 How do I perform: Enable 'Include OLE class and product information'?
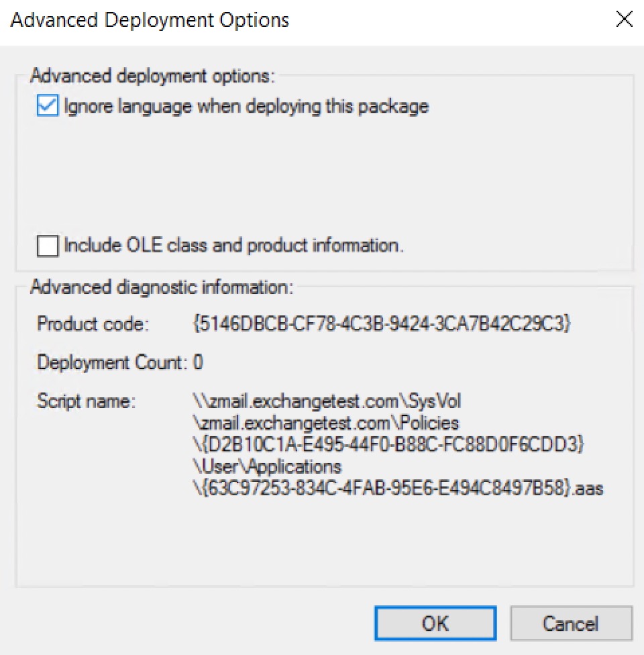(x=47, y=246)
